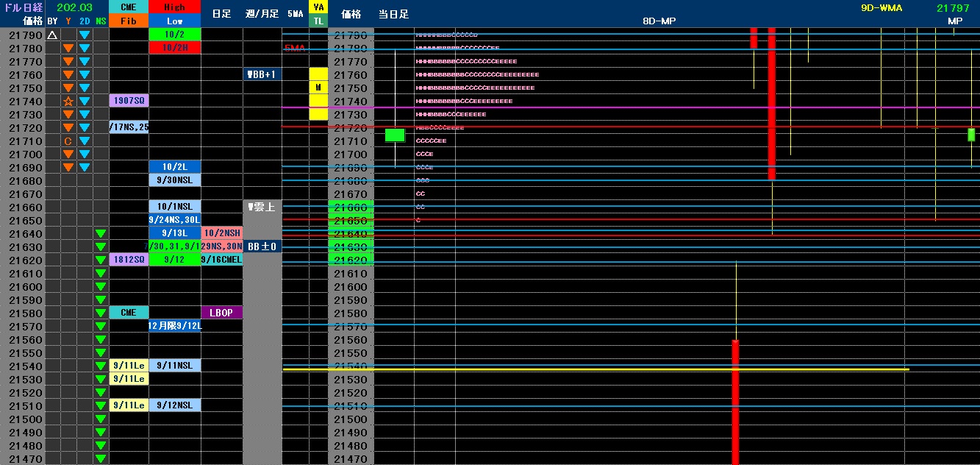Image resolution: width=980 pixels, height=465 pixels.
Task: Click the orange Y triangle in row 21730
Action: click(x=68, y=115)
